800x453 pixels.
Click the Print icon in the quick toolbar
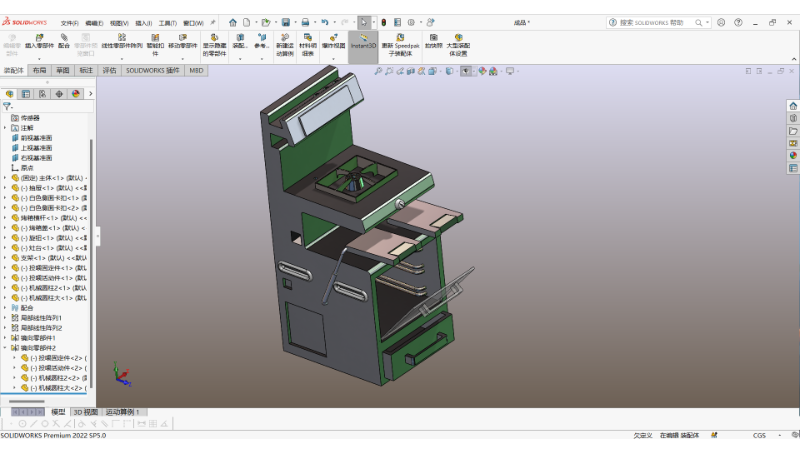(305, 22)
